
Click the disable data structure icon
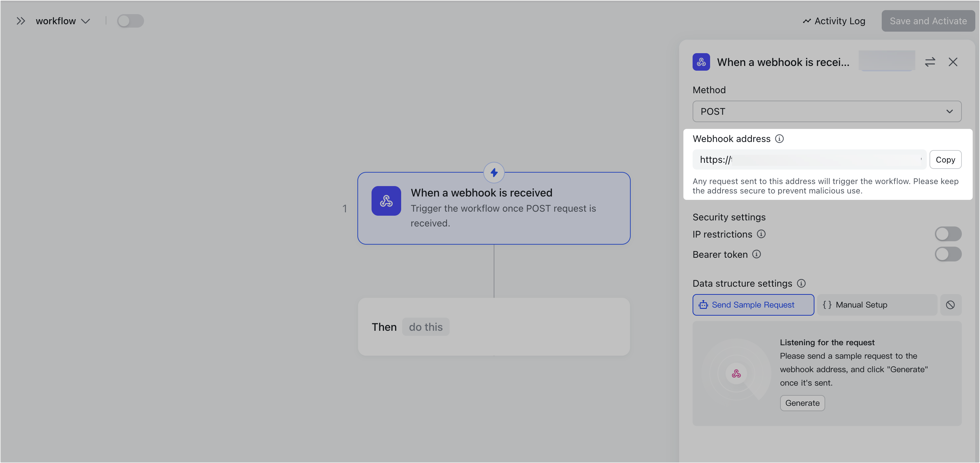[x=950, y=305]
